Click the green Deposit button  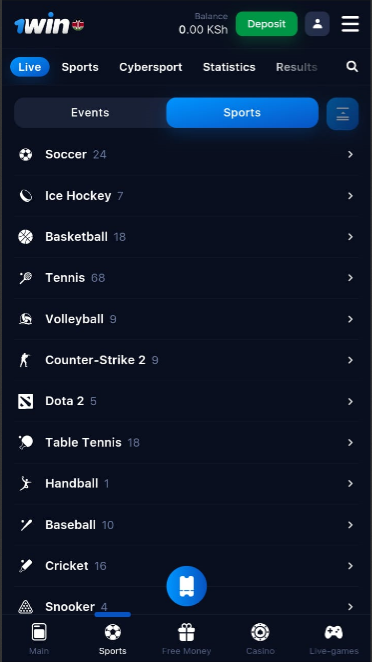(x=266, y=24)
